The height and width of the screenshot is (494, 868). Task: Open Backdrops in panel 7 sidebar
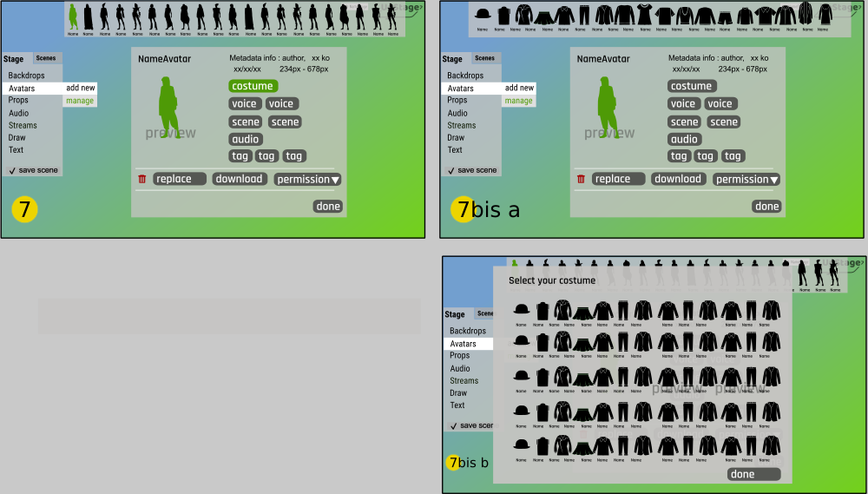pos(27,76)
